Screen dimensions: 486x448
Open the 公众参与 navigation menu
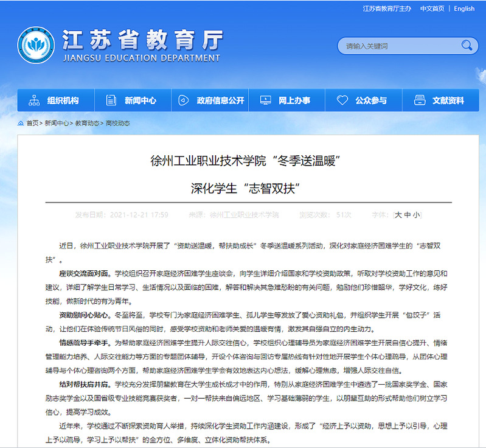tap(371, 100)
